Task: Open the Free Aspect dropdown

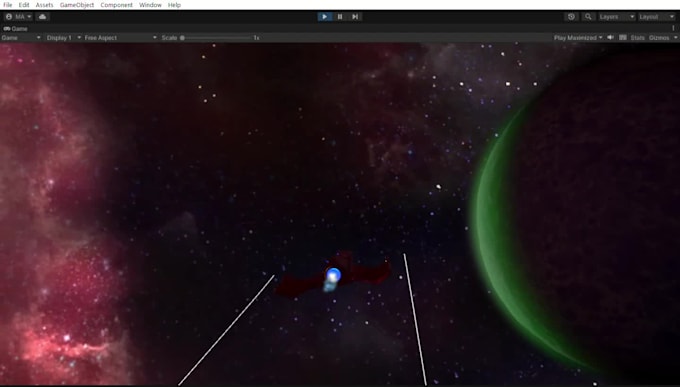Action: click(121, 38)
